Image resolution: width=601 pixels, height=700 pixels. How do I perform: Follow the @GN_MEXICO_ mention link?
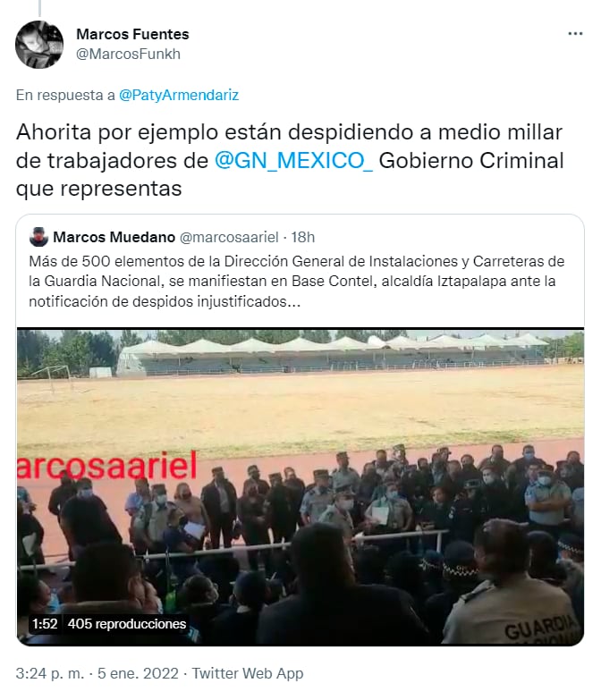point(293,160)
